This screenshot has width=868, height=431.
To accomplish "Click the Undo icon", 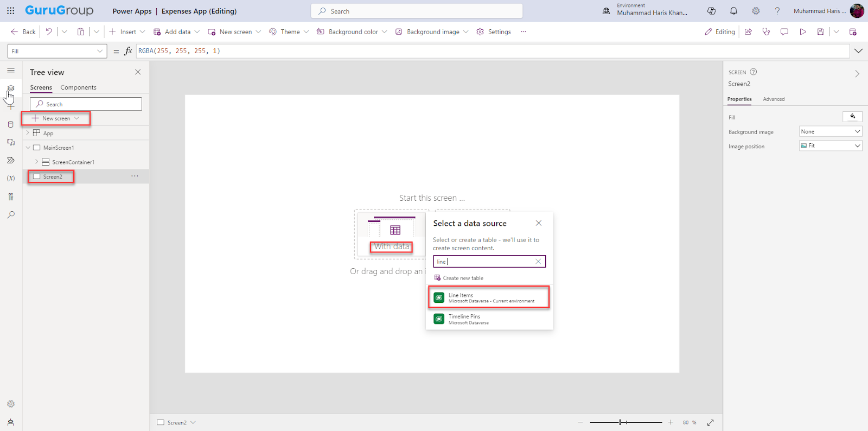I will [x=49, y=31].
